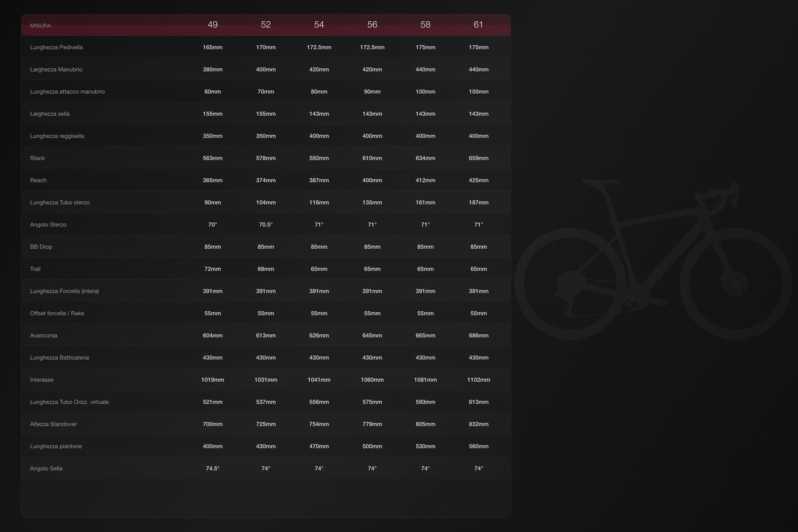Click the Stack row label
The width and height of the screenshot is (798, 532).
[38, 158]
